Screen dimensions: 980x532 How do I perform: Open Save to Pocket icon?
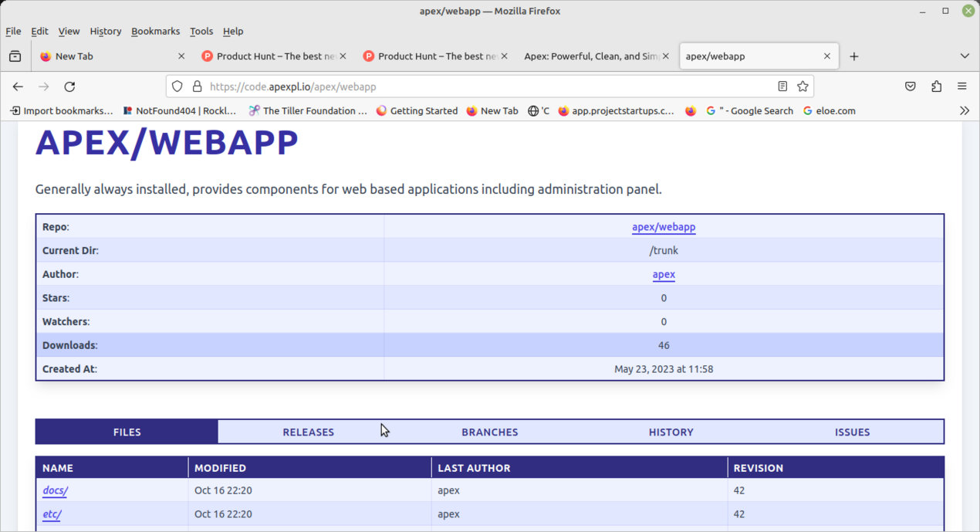tap(911, 86)
